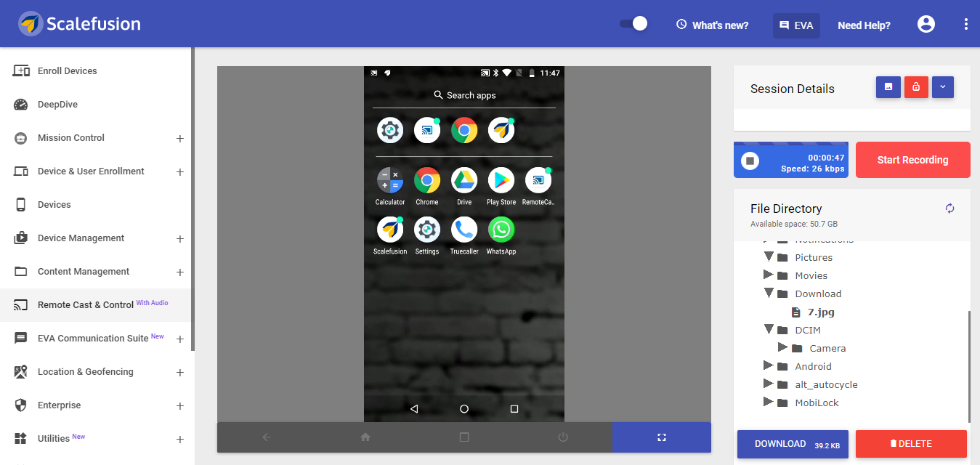Expand the Movies folder
Screen dimensions: 980x465
tap(768, 275)
